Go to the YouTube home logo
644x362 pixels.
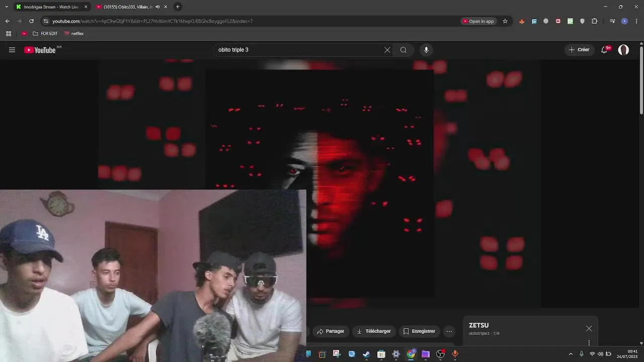[40, 50]
